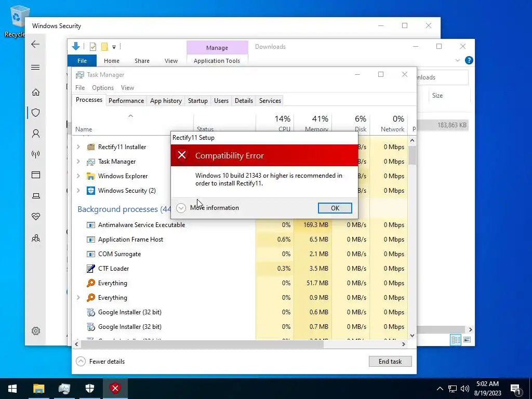Open the Details tab

coord(244,101)
